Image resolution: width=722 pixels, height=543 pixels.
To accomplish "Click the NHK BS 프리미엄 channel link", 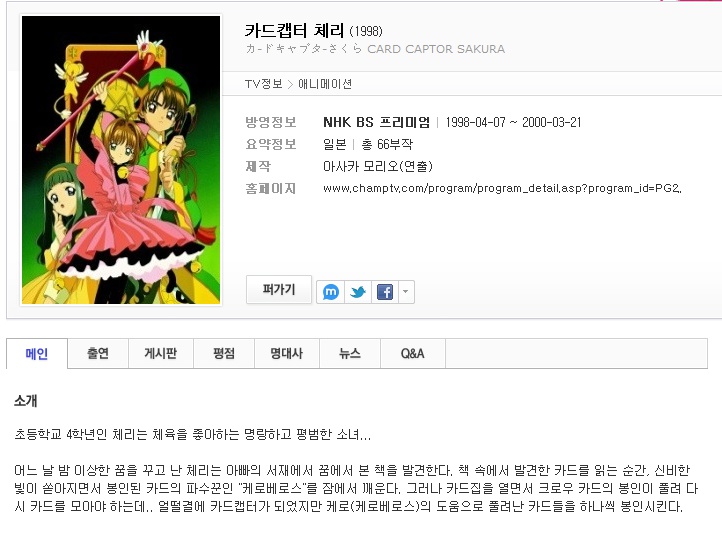I will coord(376,122).
